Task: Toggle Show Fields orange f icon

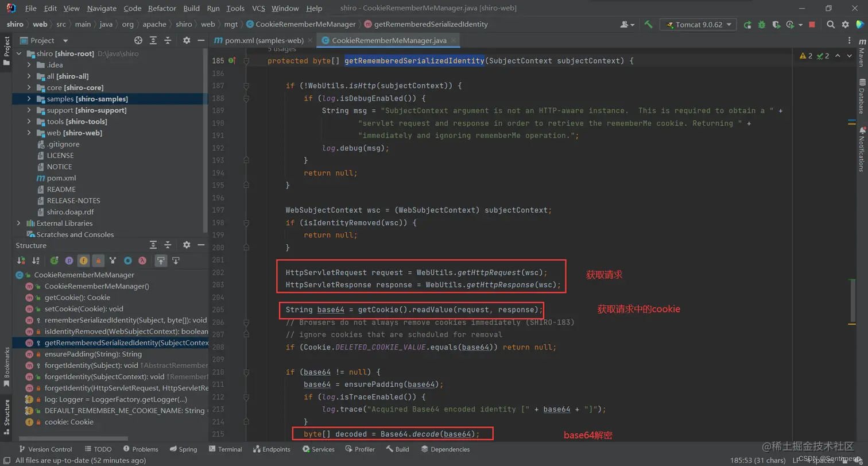Action: (84, 260)
